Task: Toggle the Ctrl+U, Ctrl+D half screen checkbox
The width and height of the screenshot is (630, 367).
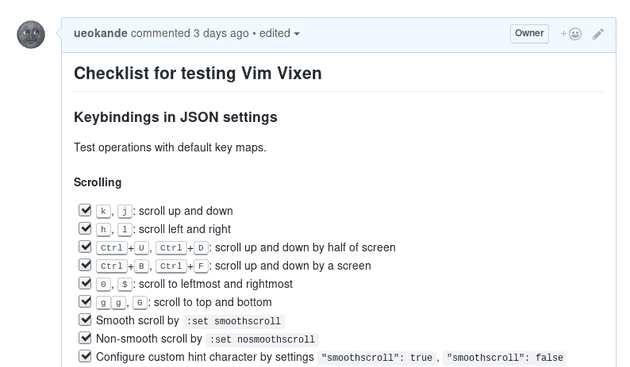Action: coord(85,246)
